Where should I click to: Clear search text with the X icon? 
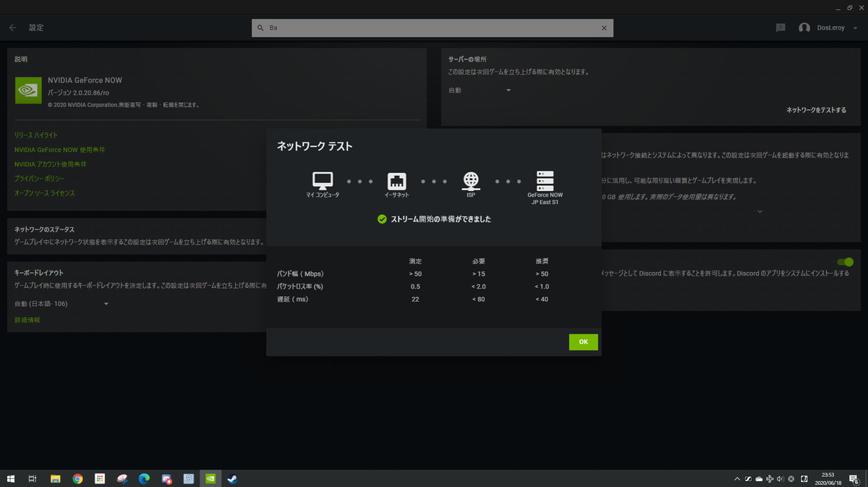tap(605, 27)
